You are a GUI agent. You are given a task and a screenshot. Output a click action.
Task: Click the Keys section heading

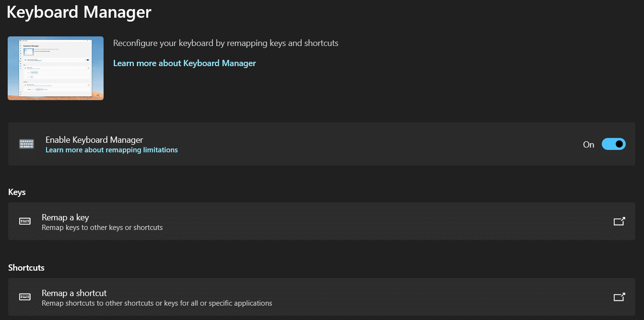17,192
